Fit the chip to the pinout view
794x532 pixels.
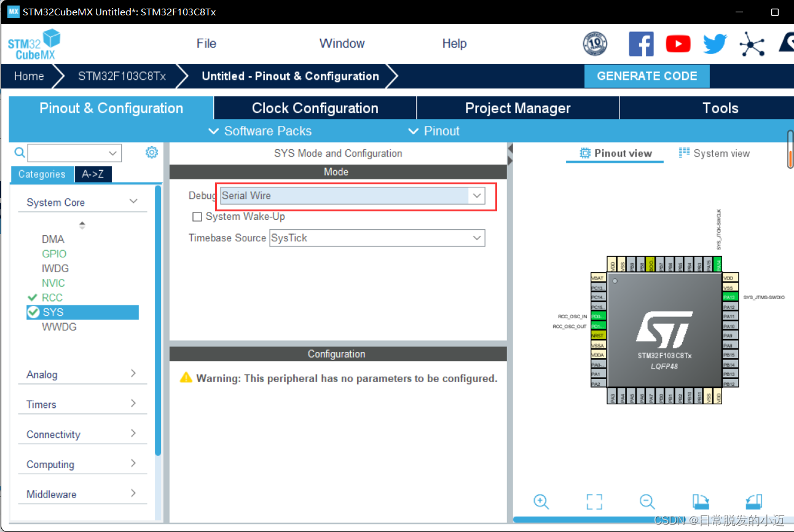tap(594, 501)
